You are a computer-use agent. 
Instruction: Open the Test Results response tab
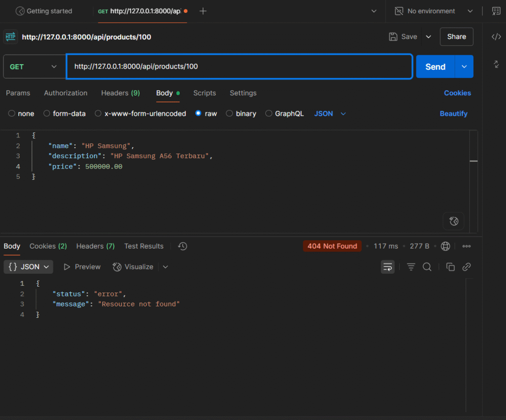pyautogui.click(x=144, y=246)
